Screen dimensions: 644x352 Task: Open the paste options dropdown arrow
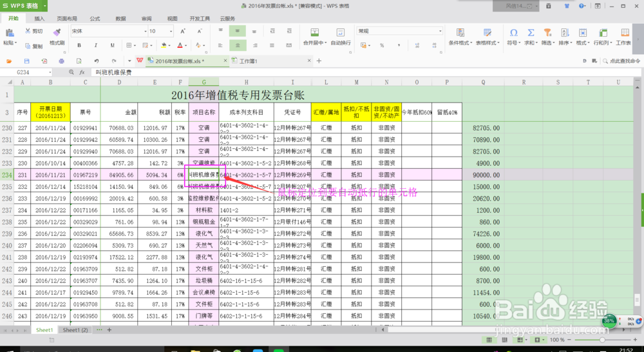coord(15,43)
